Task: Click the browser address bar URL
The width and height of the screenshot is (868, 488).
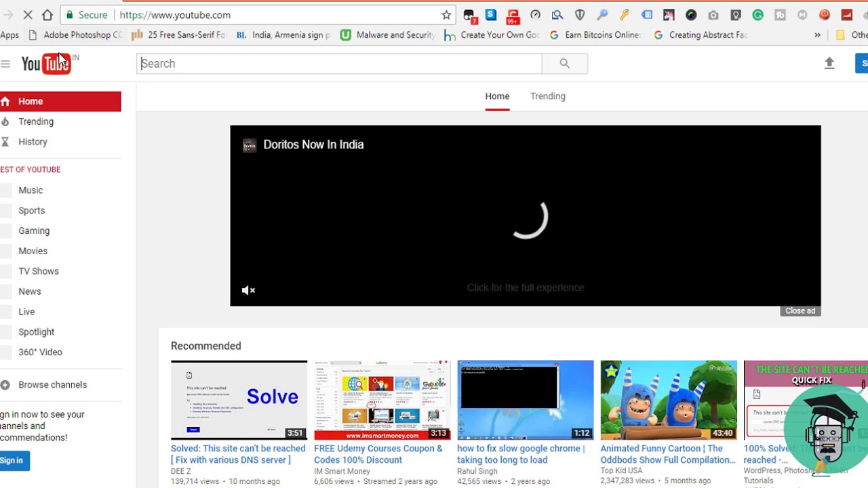Action: [x=175, y=15]
